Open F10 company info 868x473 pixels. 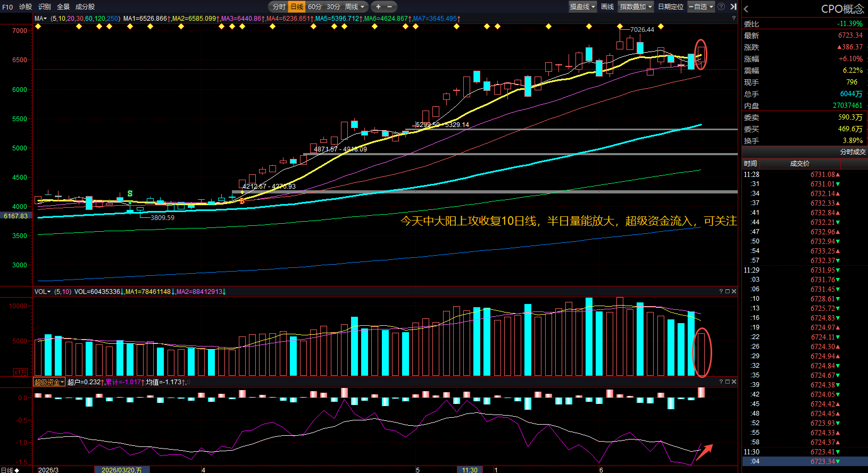tap(7, 7)
